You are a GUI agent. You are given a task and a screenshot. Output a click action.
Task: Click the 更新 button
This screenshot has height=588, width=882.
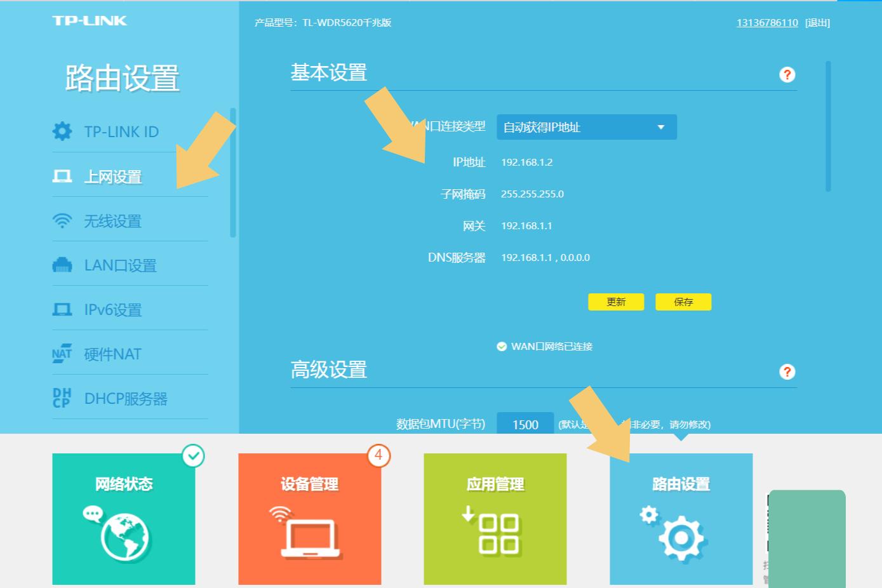coord(616,302)
